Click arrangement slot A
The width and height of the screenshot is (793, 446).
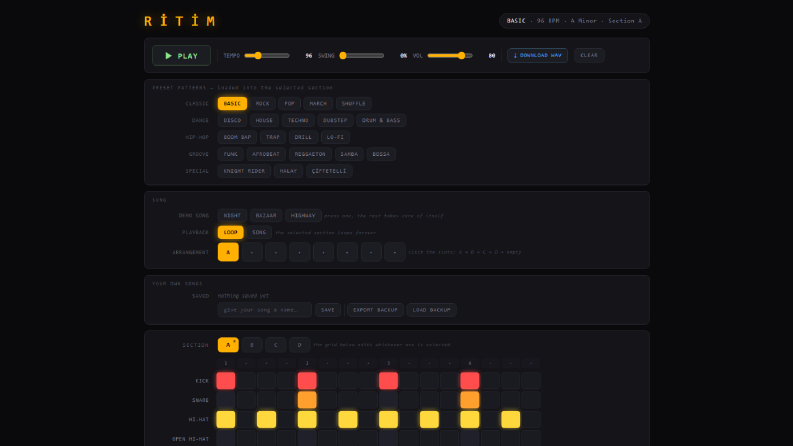(228, 252)
